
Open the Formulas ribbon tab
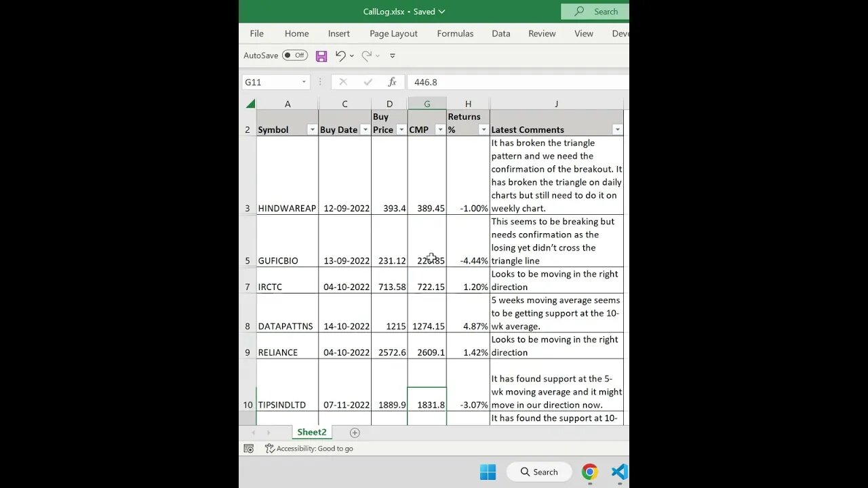455,33
